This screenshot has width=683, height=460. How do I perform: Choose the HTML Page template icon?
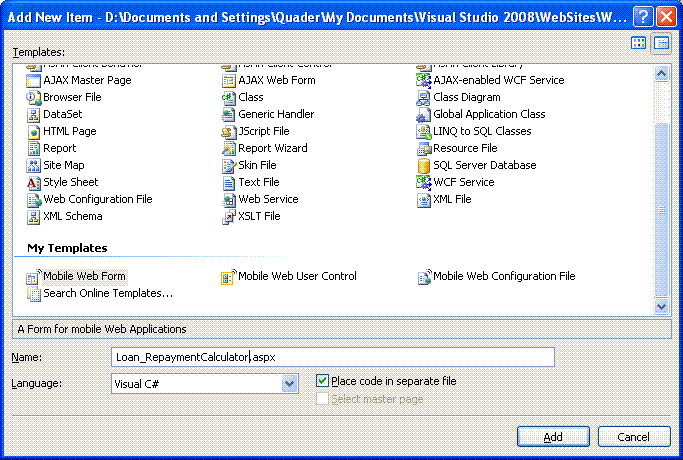pos(33,132)
